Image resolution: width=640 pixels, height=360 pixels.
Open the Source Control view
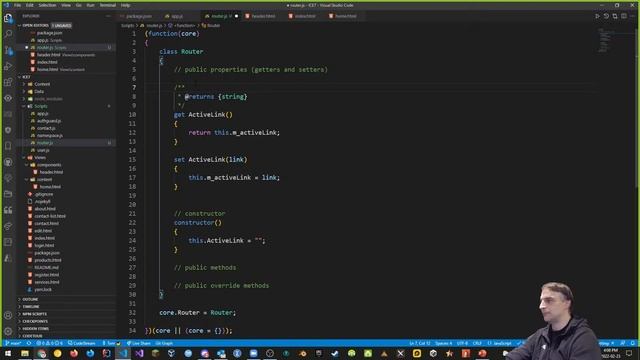click(x=8, y=50)
